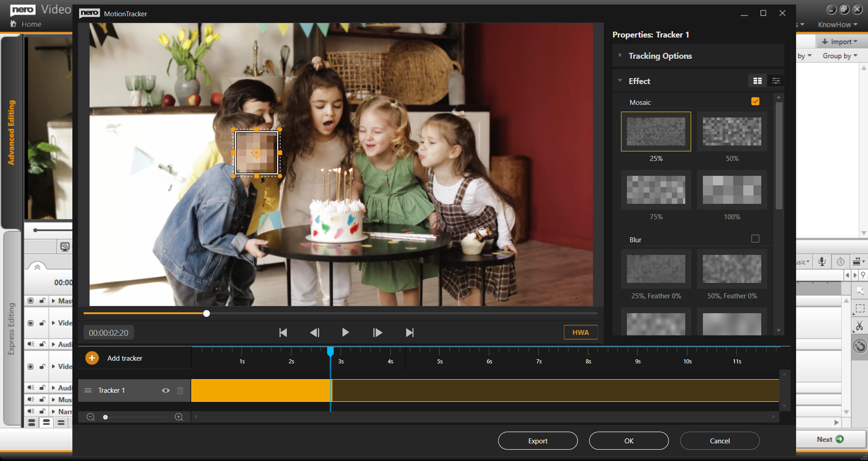
Task: Jump to the start of the clip
Action: [283, 333]
